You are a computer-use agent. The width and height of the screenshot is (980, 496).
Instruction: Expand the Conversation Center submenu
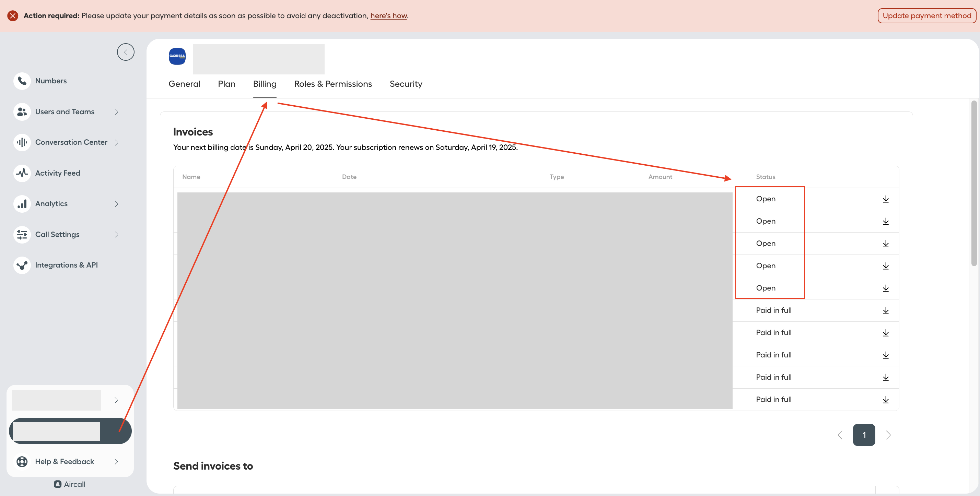click(x=116, y=142)
